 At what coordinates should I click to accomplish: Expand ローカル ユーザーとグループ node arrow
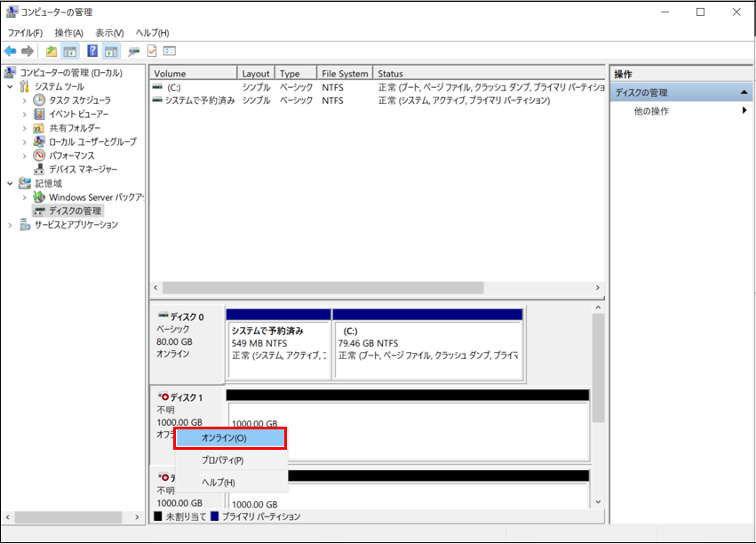(x=24, y=142)
